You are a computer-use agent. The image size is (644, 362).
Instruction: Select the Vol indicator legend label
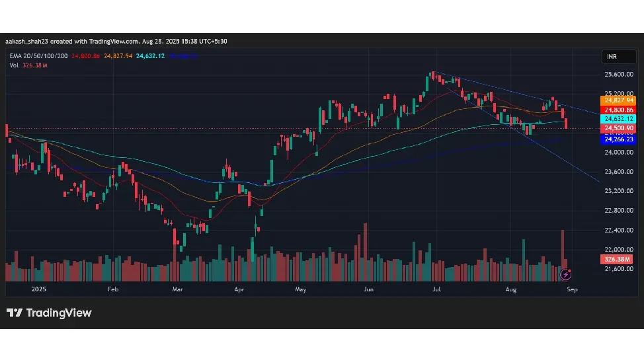click(14, 65)
